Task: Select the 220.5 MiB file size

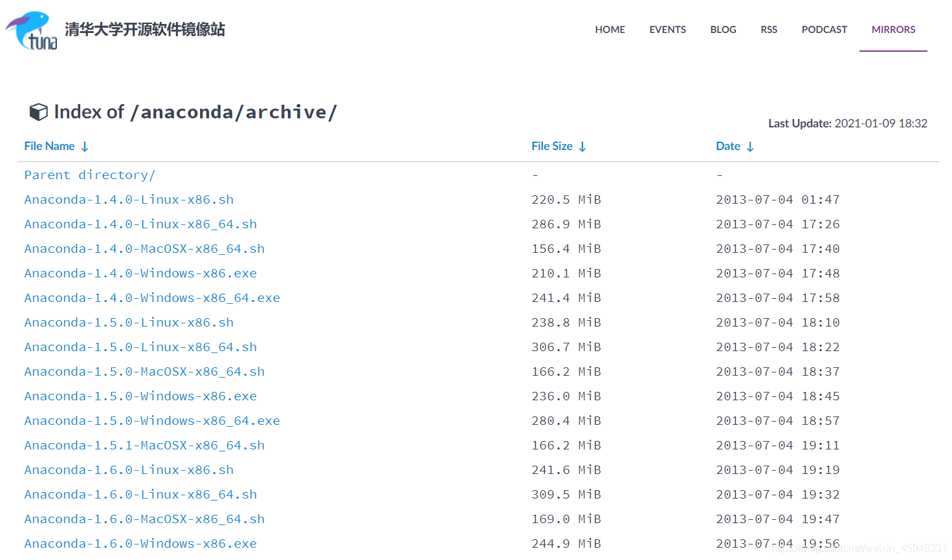Action: point(566,200)
